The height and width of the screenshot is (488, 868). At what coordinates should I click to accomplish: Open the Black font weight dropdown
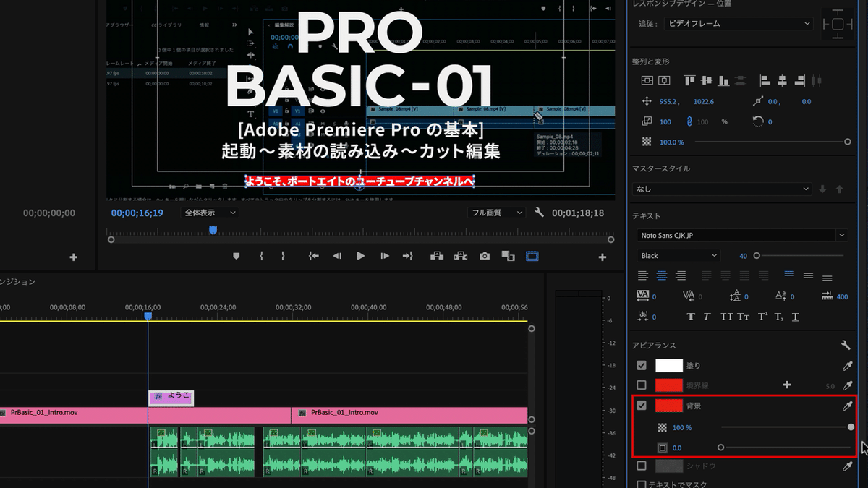(x=678, y=255)
